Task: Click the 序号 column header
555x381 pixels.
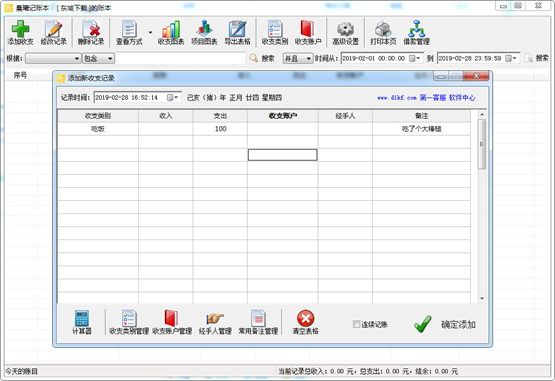Action: click(x=20, y=75)
